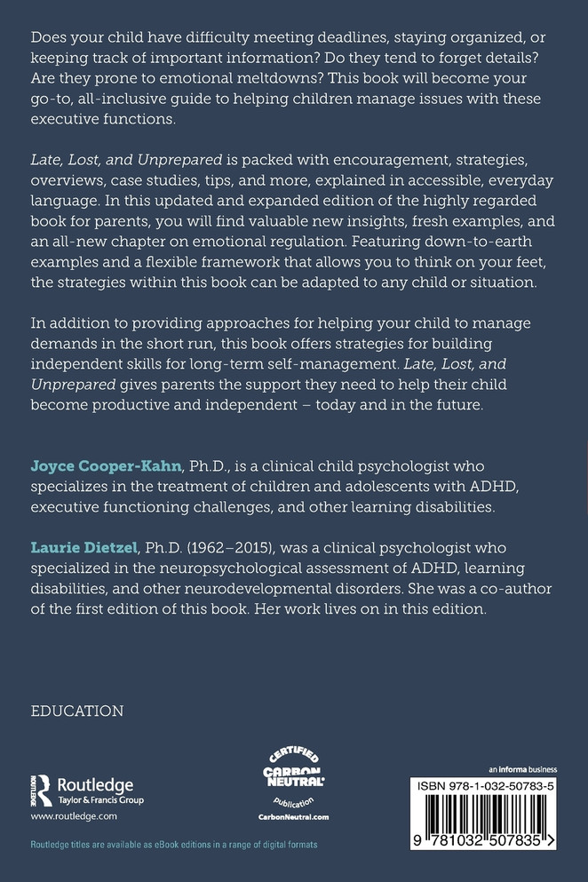This screenshot has height=882, width=588.
Task: Click the EDUCATION category label
Action: pos(77,711)
